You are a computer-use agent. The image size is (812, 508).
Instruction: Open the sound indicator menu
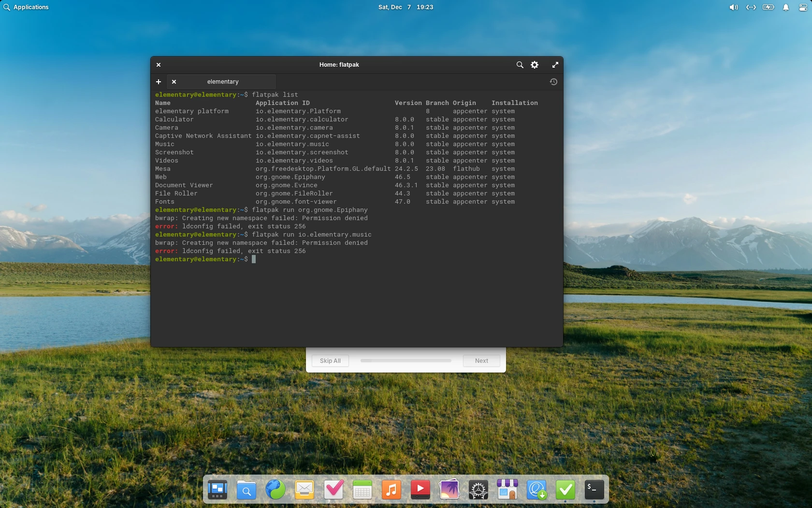[x=733, y=7]
